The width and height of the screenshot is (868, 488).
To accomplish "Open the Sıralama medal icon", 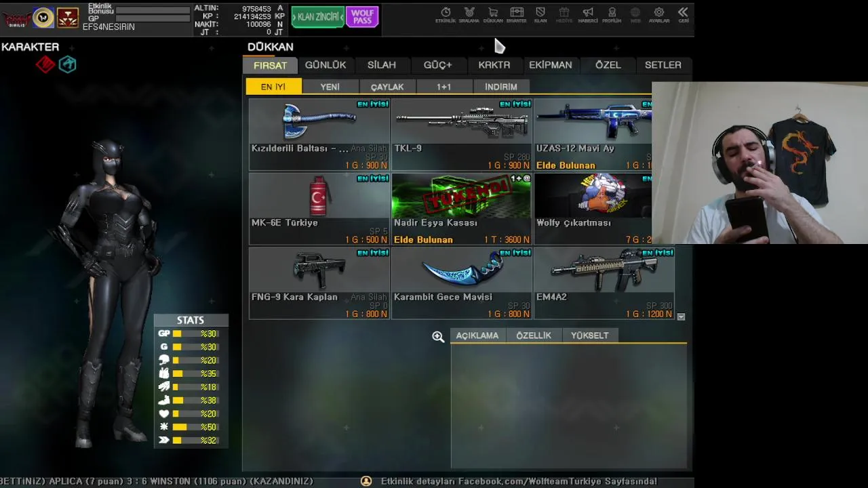I will coord(469,15).
